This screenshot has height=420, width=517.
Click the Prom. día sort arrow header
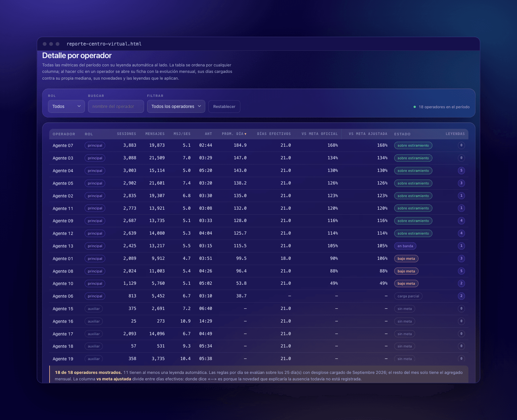[x=234, y=134]
